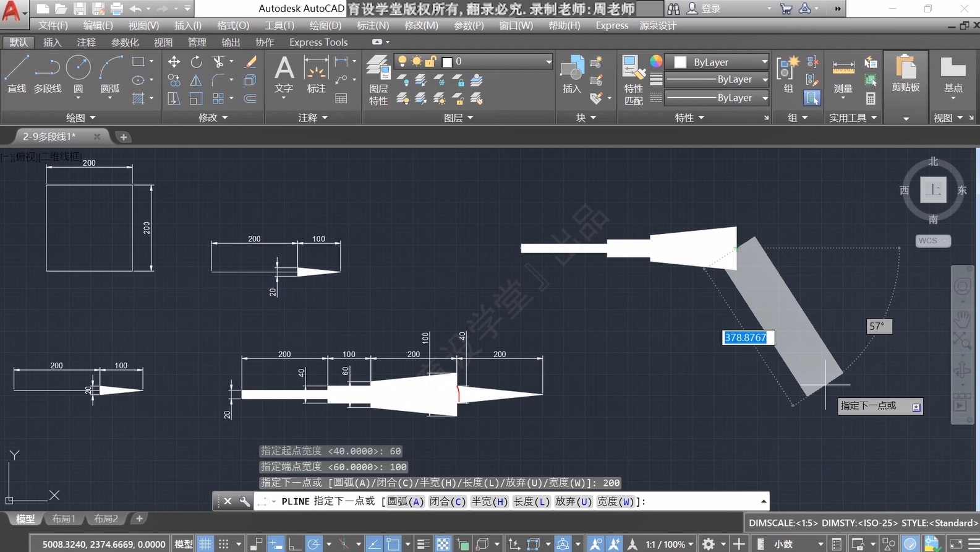Screen dimensions: 980x552
Task: Click the Copy objects icon
Action: pos(174,80)
